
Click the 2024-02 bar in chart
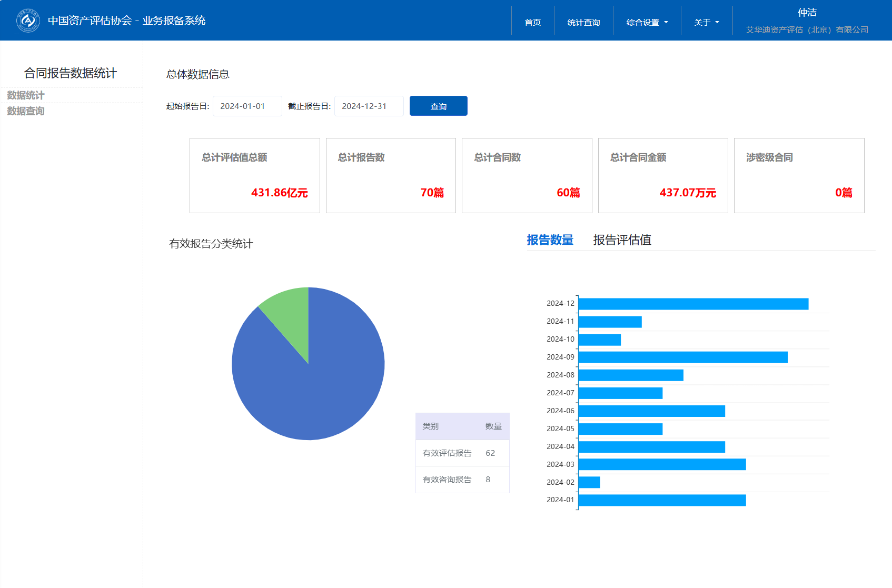point(589,482)
